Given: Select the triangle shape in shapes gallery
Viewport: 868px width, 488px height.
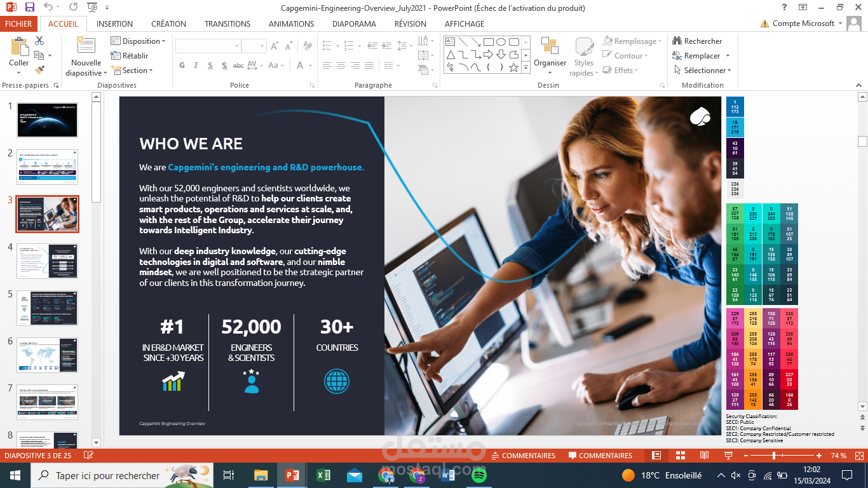Looking at the screenshot, I should click(x=451, y=55).
